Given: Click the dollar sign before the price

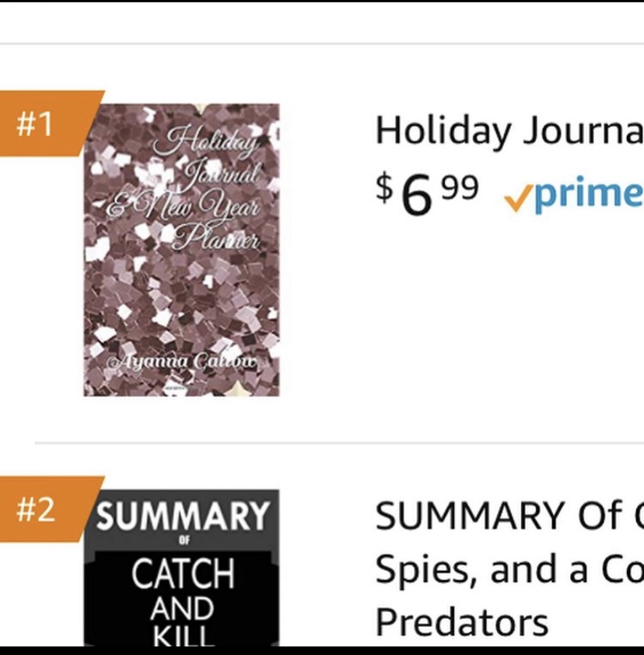Looking at the screenshot, I should pos(384,187).
